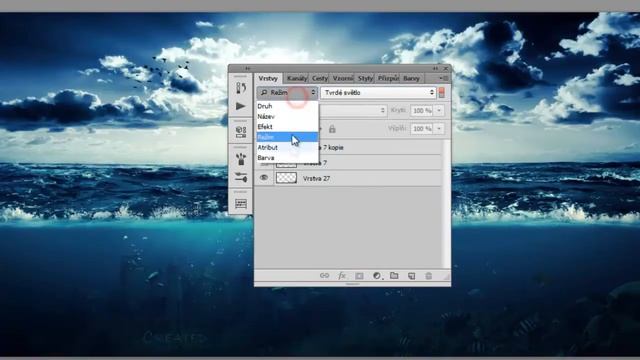Image resolution: width=640 pixels, height=360 pixels.
Task: Choose Barva from filter list
Action: click(x=287, y=158)
